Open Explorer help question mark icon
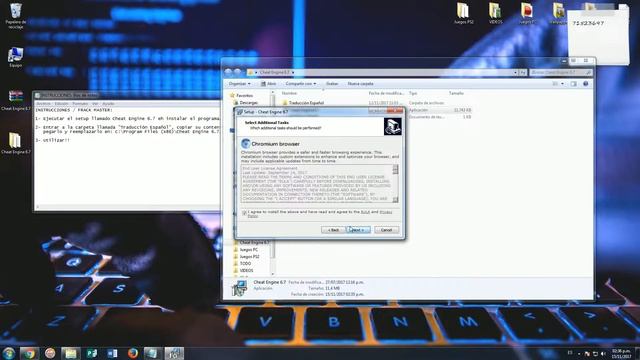This screenshot has width=640, height=360. [586, 84]
